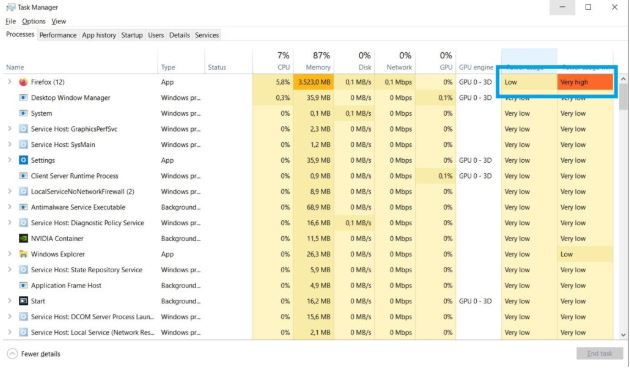Select the Firefox process icon
Image resolution: width=630 pixels, height=368 pixels.
pyautogui.click(x=23, y=82)
